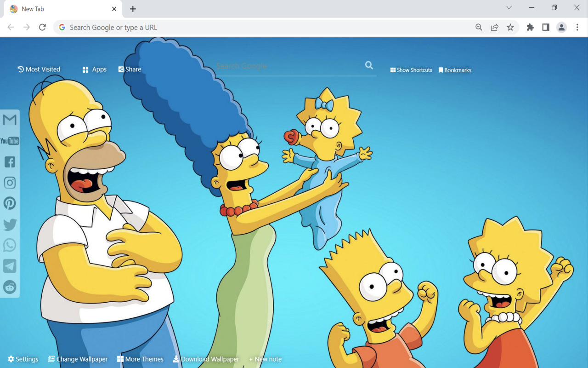Open Gmail from the sidebar
This screenshot has width=588, height=368.
point(10,120)
